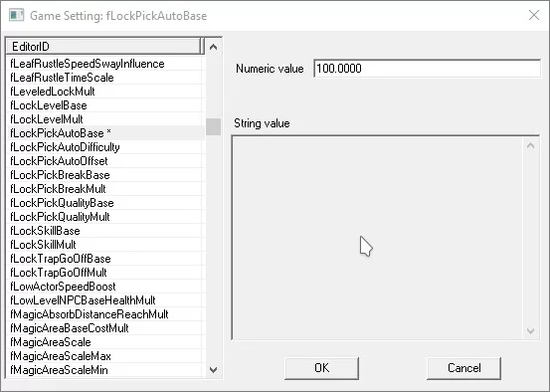Choose fLockPickQualityBase setting
The width and height of the screenshot is (550, 392).
click(x=105, y=203)
